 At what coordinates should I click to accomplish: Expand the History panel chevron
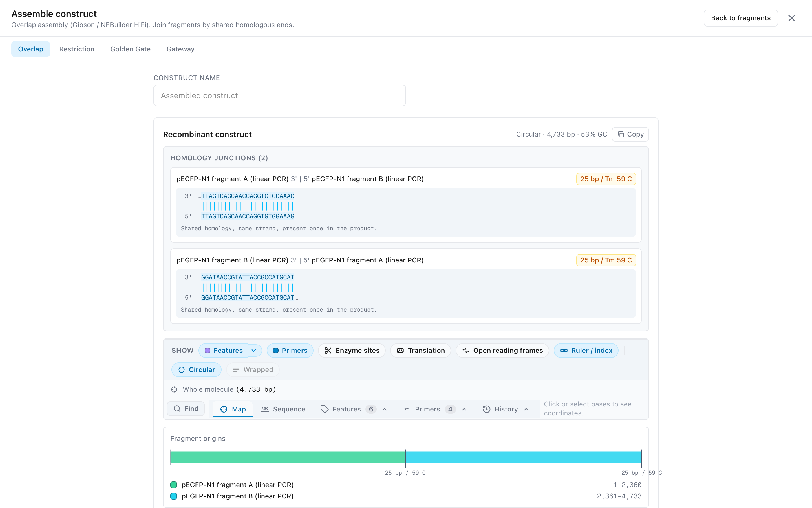point(526,409)
